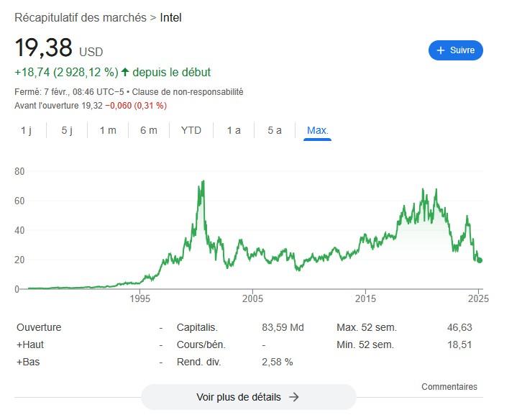This screenshot has width=517, height=420.
Task: Expand Voir plus de détails
Action: tap(248, 397)
